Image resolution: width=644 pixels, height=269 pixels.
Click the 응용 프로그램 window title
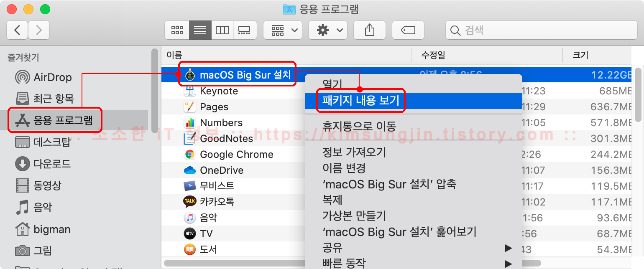pyautogui.click(x=329, y=9)
